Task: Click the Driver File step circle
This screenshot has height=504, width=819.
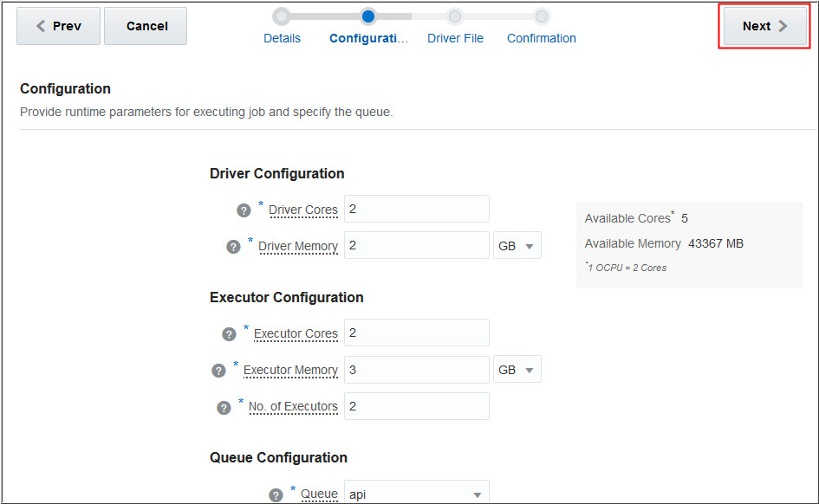Action: click(455, 16)
